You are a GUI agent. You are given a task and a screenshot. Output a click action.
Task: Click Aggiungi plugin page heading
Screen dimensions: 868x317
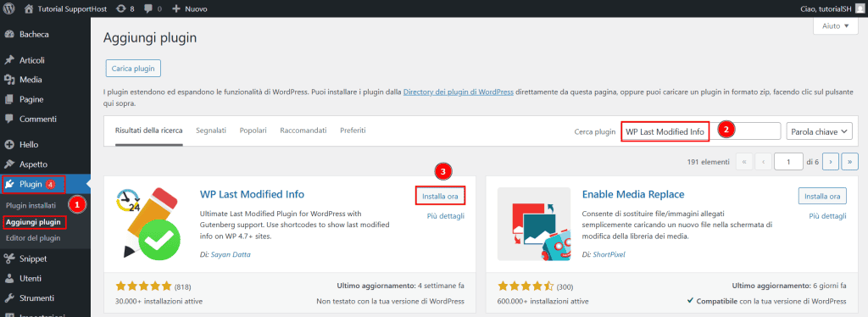click(150, 38)
